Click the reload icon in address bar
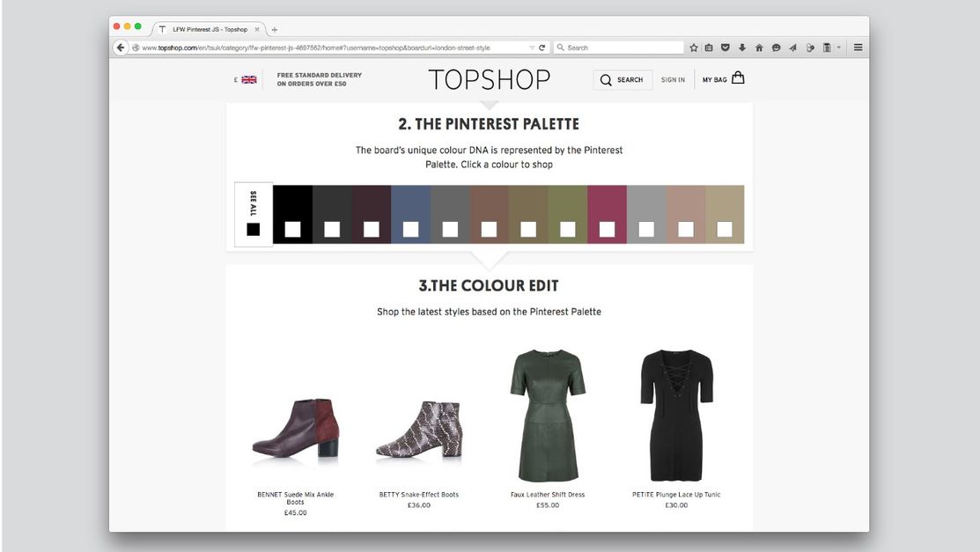980x552 pixels. point(544,48)
